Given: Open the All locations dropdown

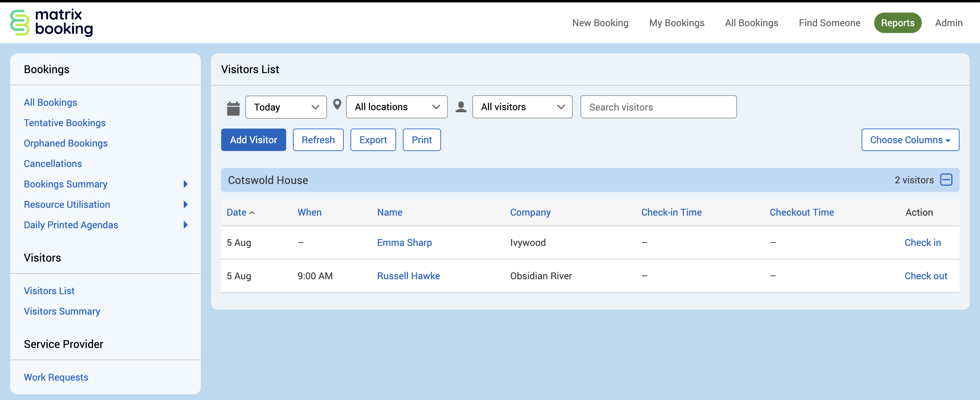Looking at the screenshot, I should click(x=396, y=107).
